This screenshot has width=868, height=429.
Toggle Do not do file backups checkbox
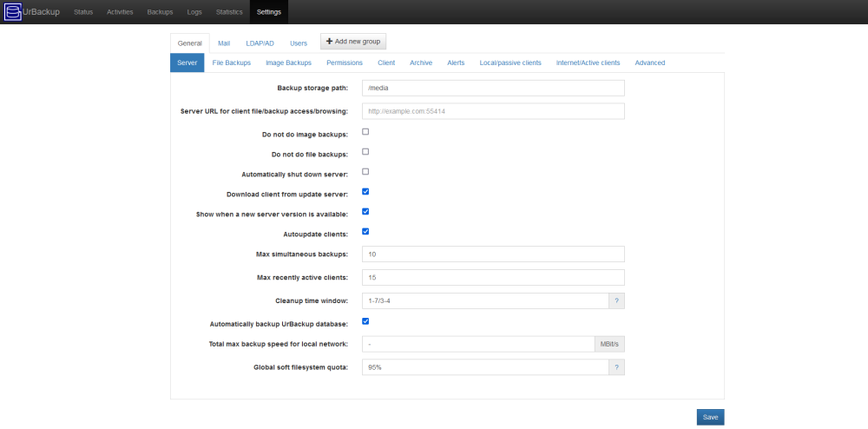tap(365, 152)
